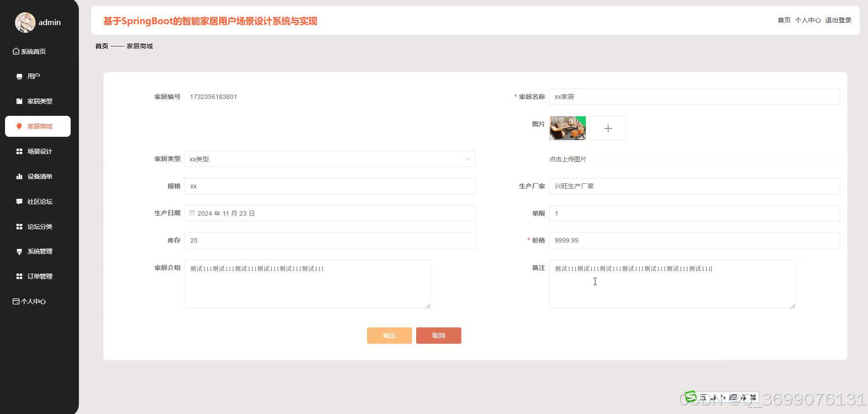Screen dimensions: 868x414
Task: Select the 设备清单 label in the sidebar
Action: point(40,176)
